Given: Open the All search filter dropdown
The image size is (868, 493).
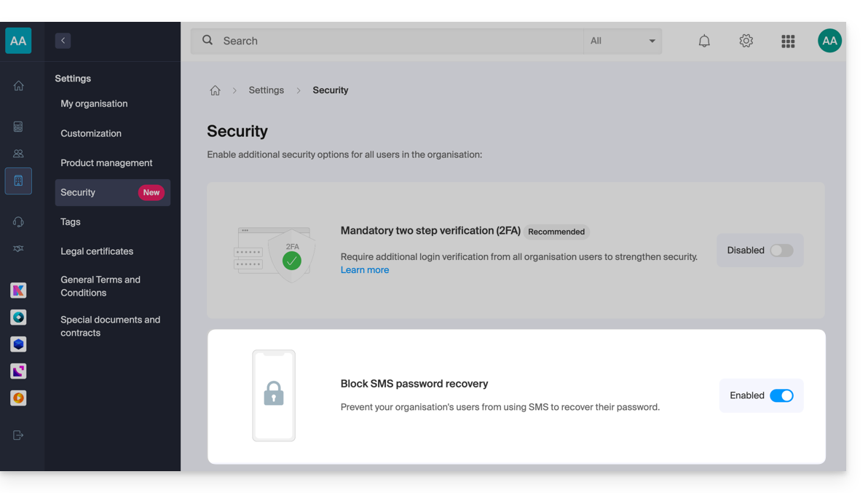Looking at the screenshot, I should click(x=623, y=42).
